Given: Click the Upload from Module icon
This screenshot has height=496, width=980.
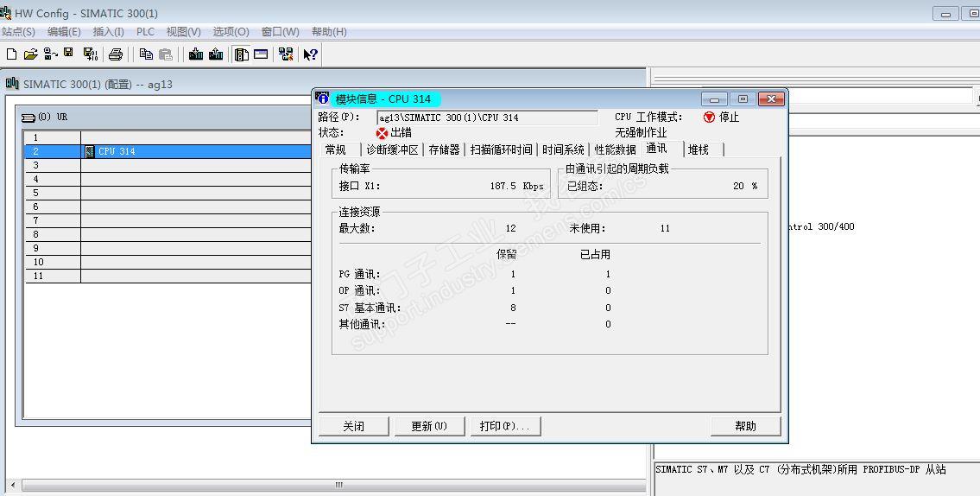Looking at the screenshot, I should (x=216, y=54).
